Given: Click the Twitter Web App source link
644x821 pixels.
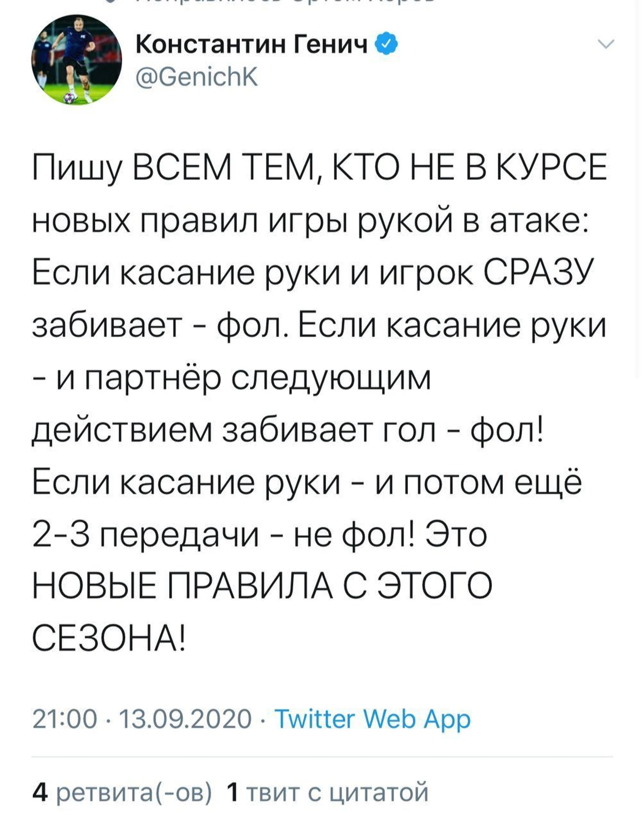Looking at the screenshot, I should (x=373, y=719).
